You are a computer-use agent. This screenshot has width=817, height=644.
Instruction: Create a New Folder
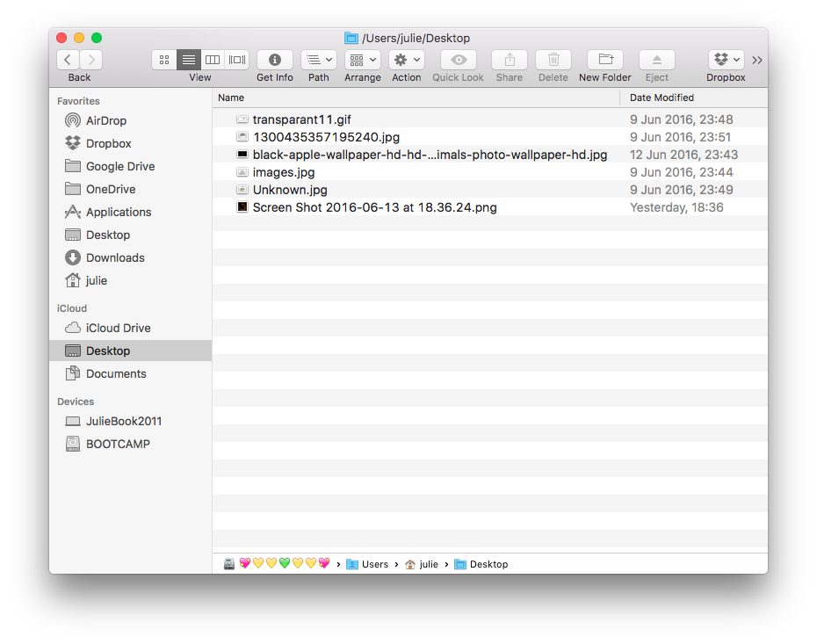605,60
